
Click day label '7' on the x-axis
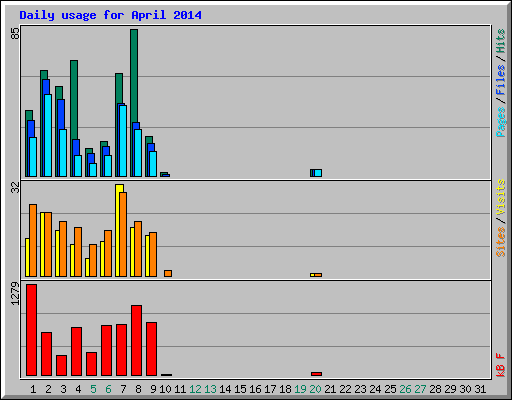click(x=123, y=389)
